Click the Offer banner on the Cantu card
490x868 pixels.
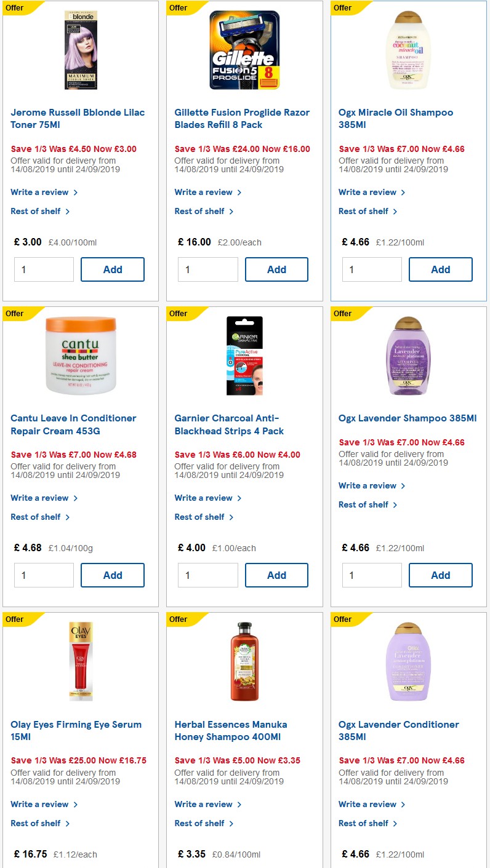pos(14,314)
